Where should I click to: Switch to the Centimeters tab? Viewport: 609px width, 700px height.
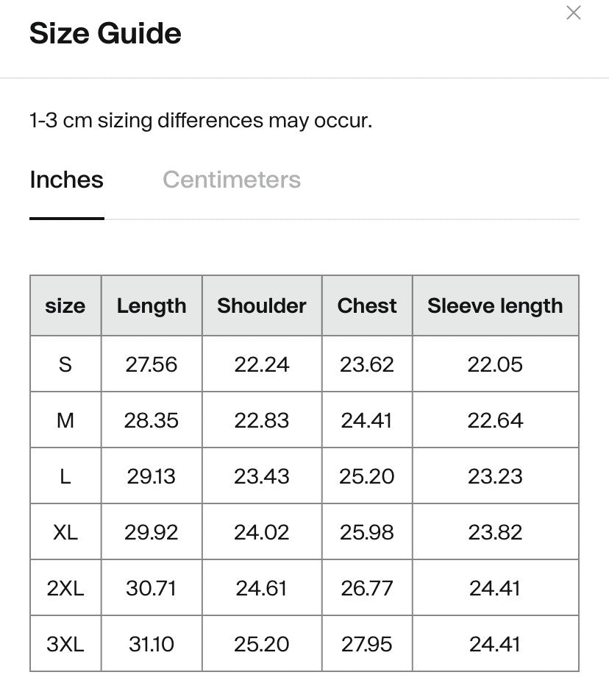pos(232,180)
